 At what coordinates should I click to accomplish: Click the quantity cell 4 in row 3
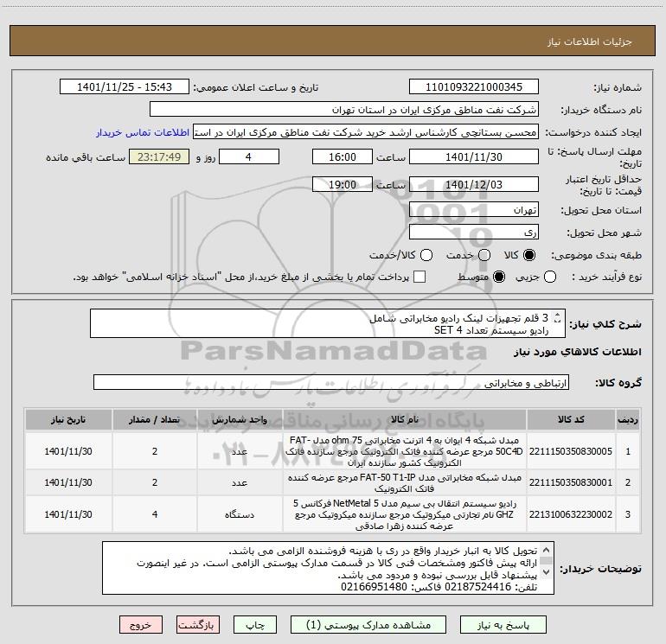coord(155,514)
